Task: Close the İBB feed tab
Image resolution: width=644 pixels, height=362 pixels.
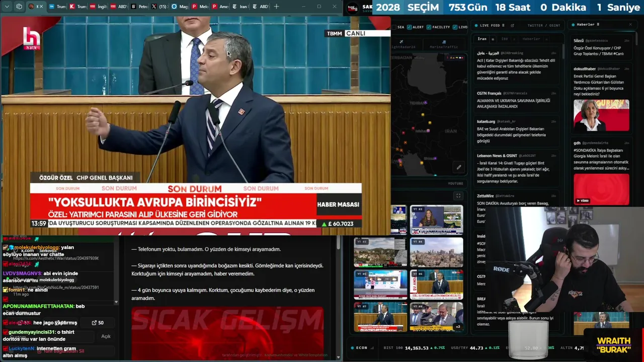Action: coord(514,39)
